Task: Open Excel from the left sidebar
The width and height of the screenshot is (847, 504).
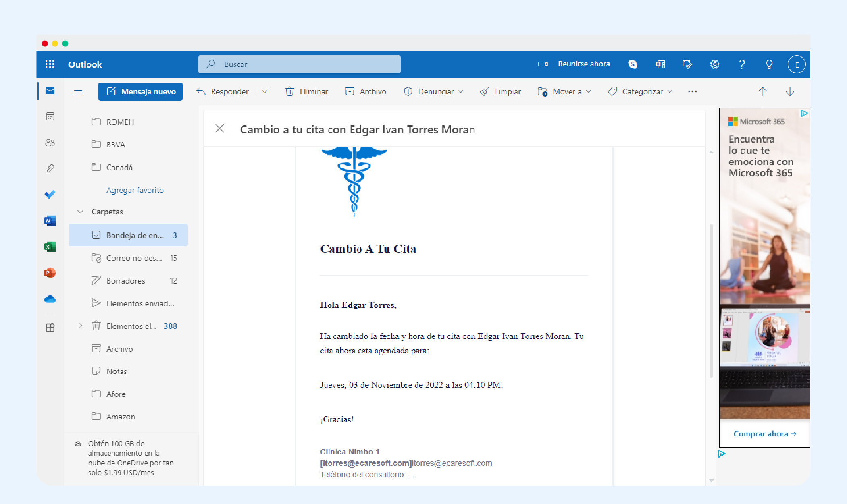Action: pyautogui.click(x=50, y=247)
